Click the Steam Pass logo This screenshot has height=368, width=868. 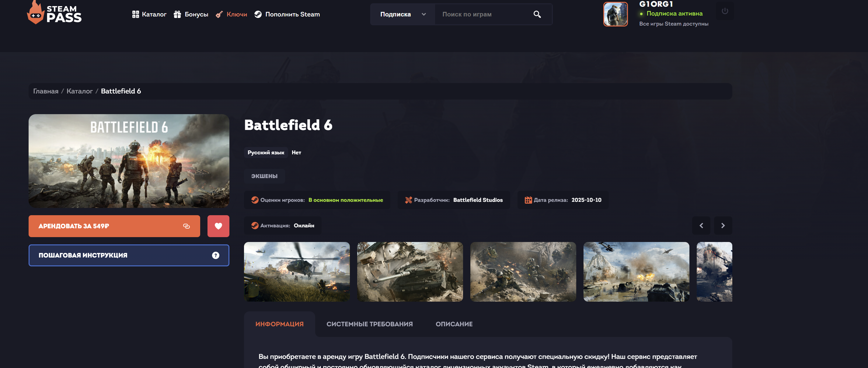pos(54,13)
